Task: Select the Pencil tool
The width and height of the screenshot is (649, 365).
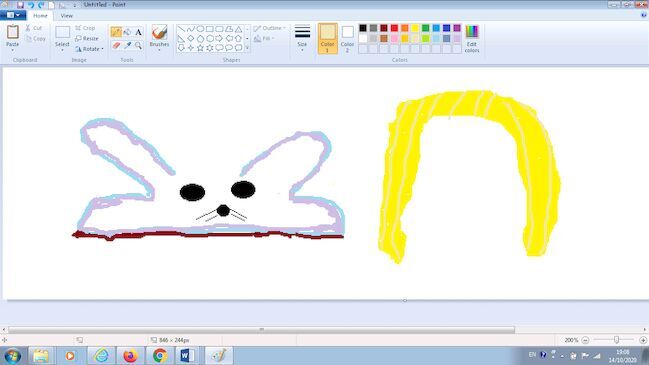Action: click(x=116, y=32)
